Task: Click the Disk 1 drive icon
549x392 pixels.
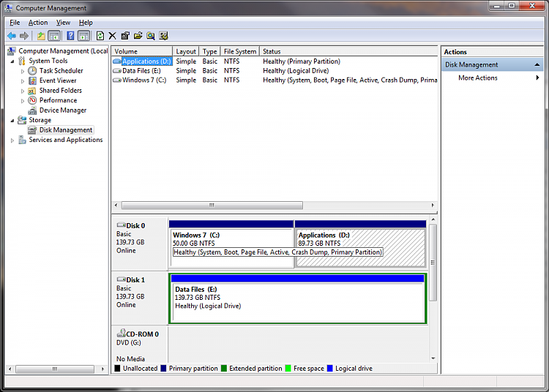Action: pos(121,279)
